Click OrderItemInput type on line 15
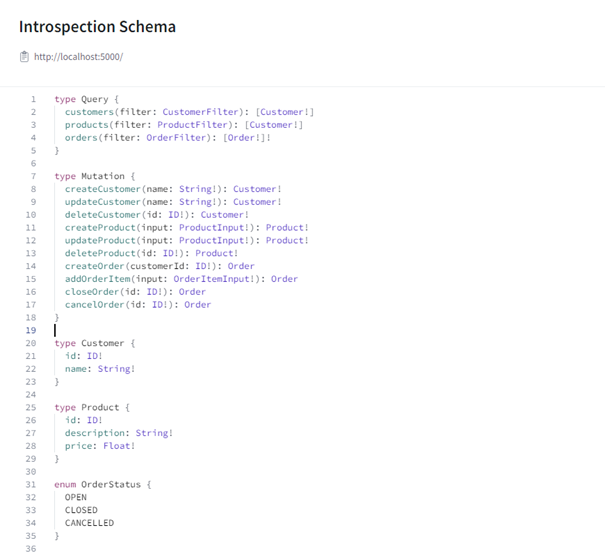The width and height of the screenshot is (605, 553). click(211, 279)
